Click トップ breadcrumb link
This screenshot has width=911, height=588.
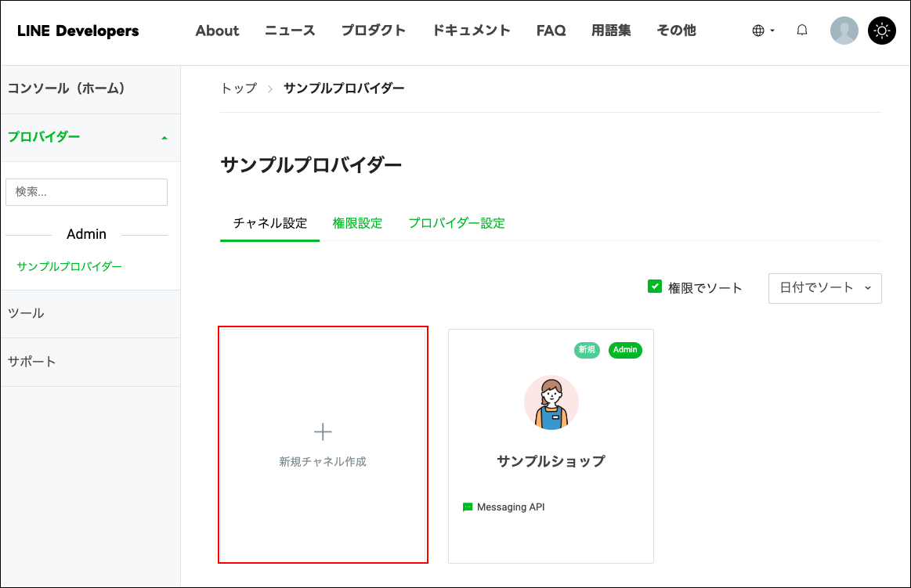[239, 88]
